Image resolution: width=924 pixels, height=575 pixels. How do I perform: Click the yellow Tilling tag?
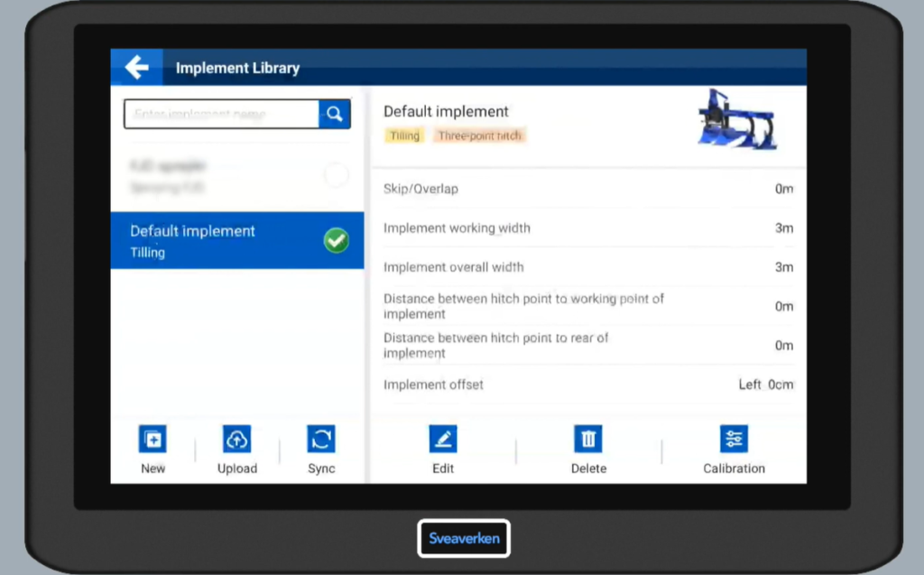(x=404, y=135)
